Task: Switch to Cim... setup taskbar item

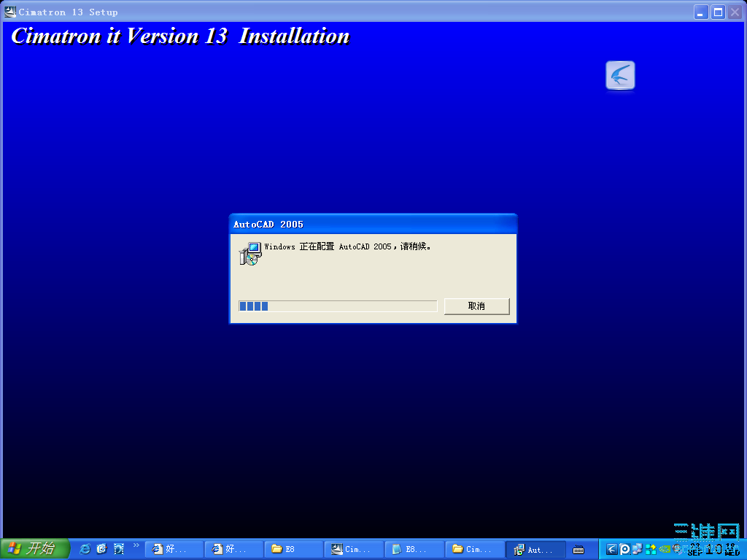Action: (354, 550)
